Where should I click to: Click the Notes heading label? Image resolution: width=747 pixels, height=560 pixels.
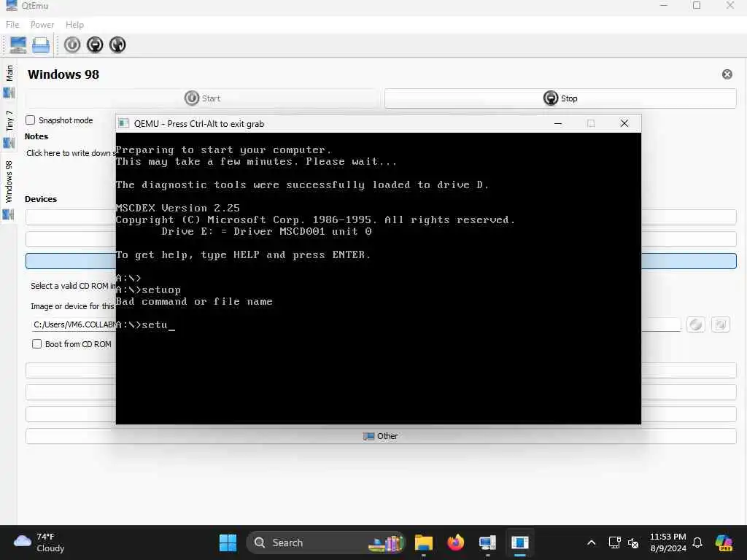coord(36,136)
